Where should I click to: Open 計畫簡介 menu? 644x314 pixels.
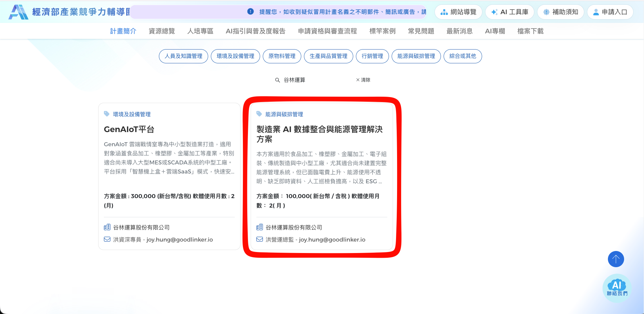click(123, 31)
